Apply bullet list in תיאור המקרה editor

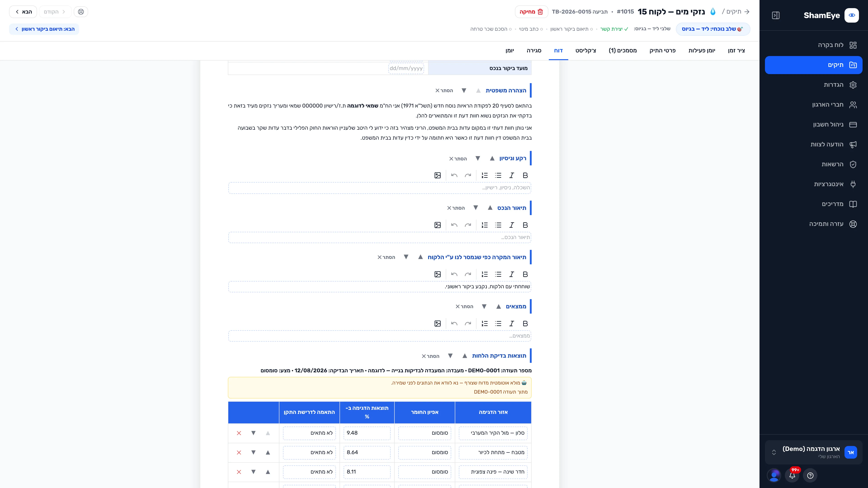498,274
